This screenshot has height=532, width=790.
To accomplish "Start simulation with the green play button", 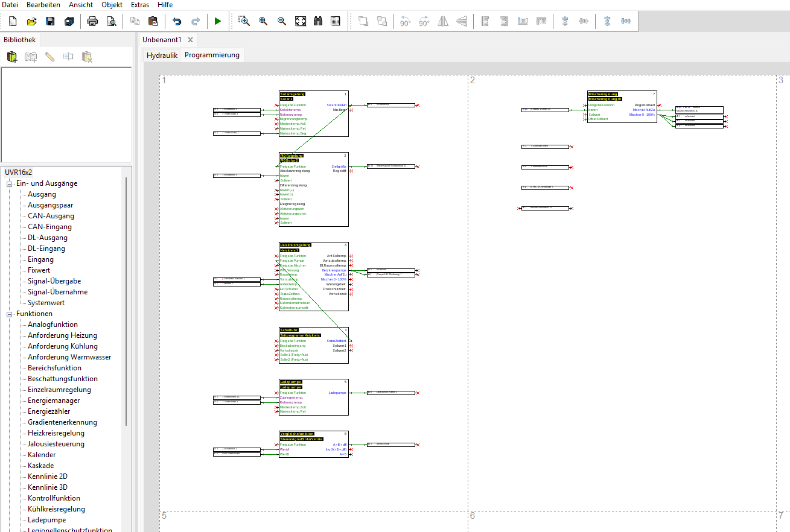I will click(217, 21).
